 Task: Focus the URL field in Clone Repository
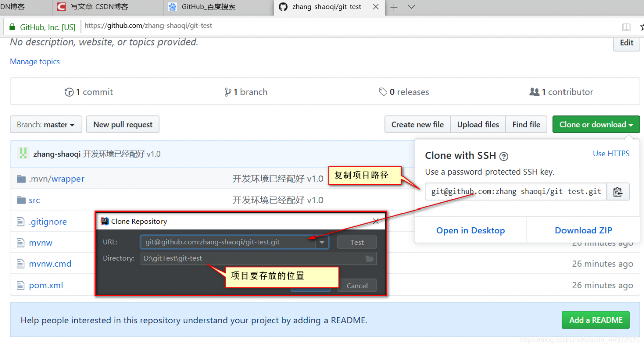pyautogui.click(x=229, y=242)
